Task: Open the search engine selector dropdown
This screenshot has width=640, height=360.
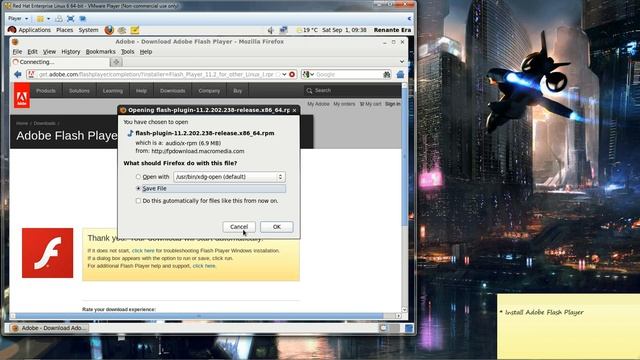Action: 308,74
